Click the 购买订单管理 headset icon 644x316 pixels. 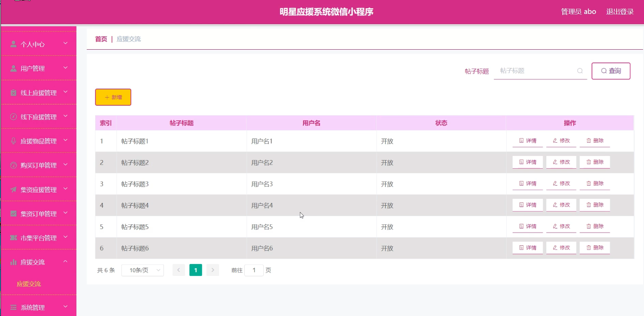point(14,165)
